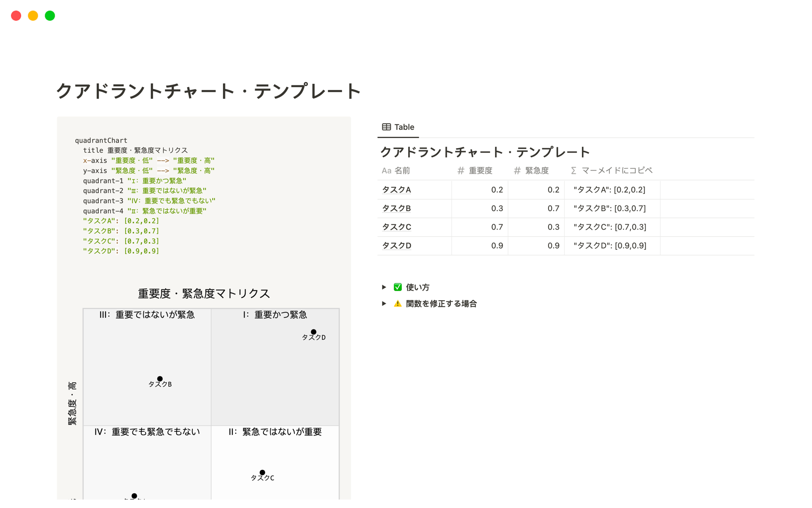The image size is (812, 508).
Task: Click the formula sigma icon by マーメイドにコピペ
Action: (x=573, y=171)
